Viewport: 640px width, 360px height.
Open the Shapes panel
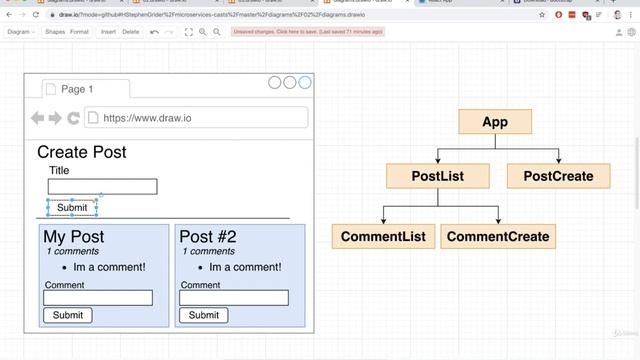(55, 32)
